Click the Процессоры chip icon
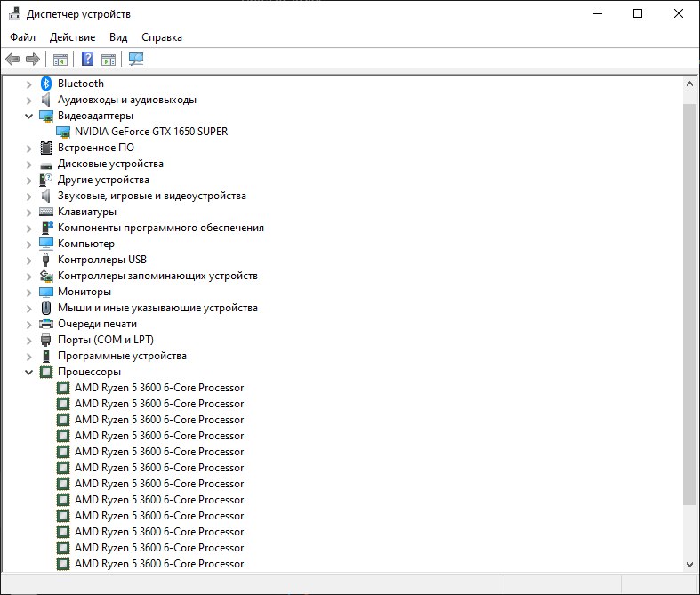700x595 pixels. coord(46,372)
